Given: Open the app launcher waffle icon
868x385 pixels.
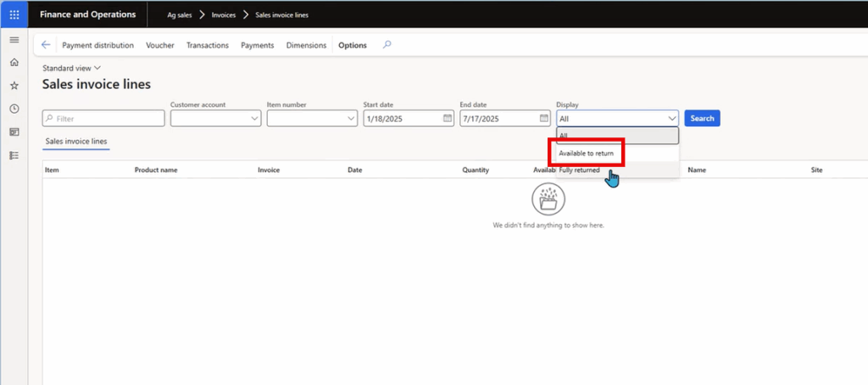Looking at the screenshot, I should [14, 14].
